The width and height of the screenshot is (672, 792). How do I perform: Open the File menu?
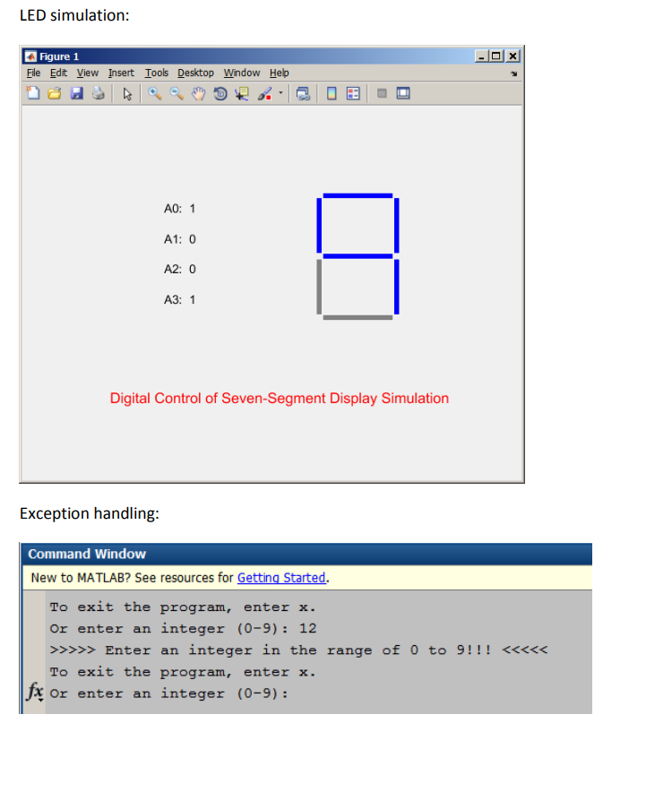pos(33,73)
